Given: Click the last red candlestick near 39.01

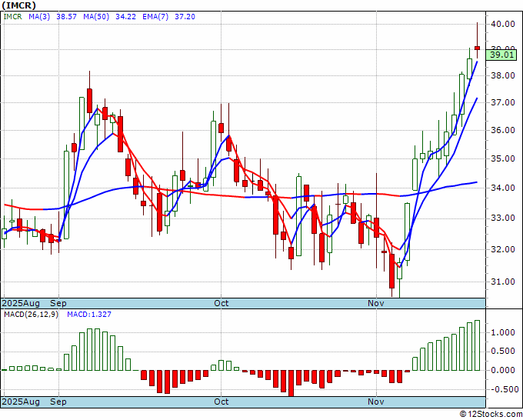Looking at the screenshot, I should pyautogui.click(x=478, y=48).
